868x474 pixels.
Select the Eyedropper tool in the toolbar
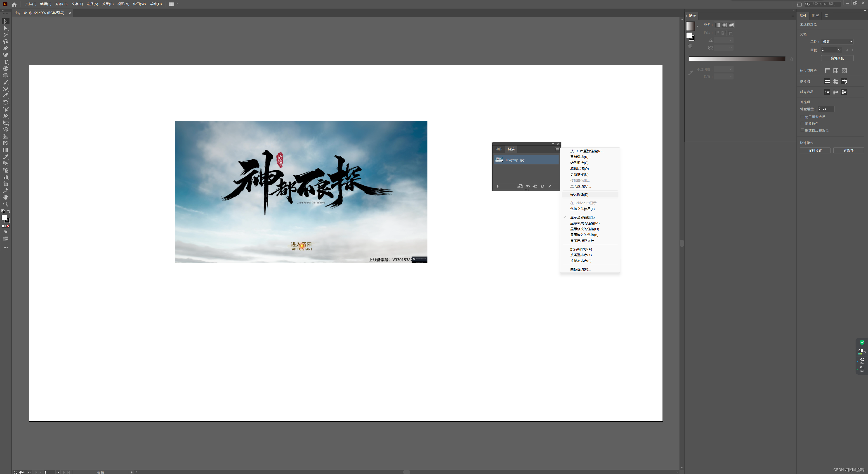[x=6, y=157]
